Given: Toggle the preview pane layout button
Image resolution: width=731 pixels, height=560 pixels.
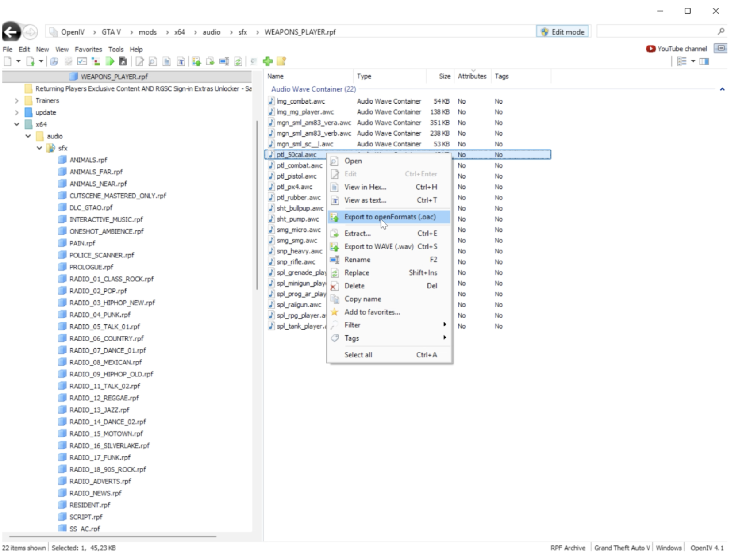Looking at the screenshot, I should point(704,61).
